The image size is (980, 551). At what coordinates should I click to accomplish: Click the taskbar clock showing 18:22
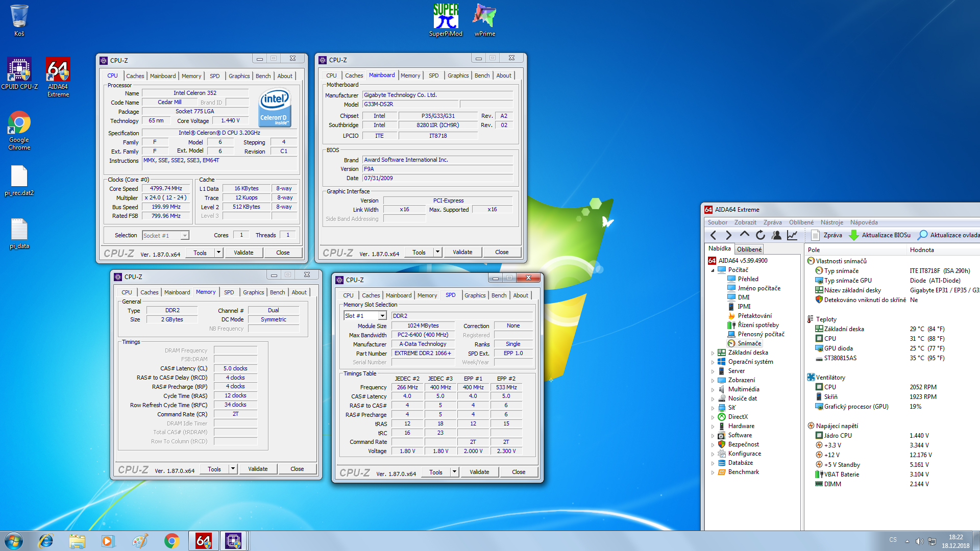[x=955, y=541]
